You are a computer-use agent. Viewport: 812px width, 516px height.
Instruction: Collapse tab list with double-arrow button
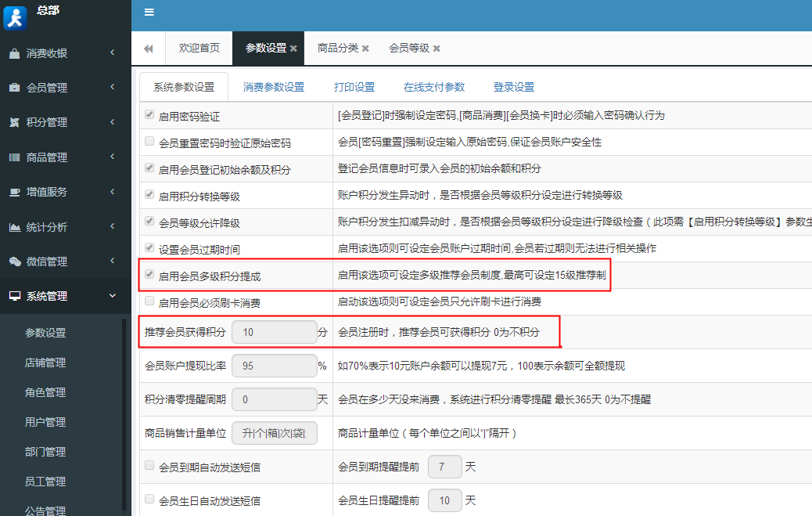148,47
